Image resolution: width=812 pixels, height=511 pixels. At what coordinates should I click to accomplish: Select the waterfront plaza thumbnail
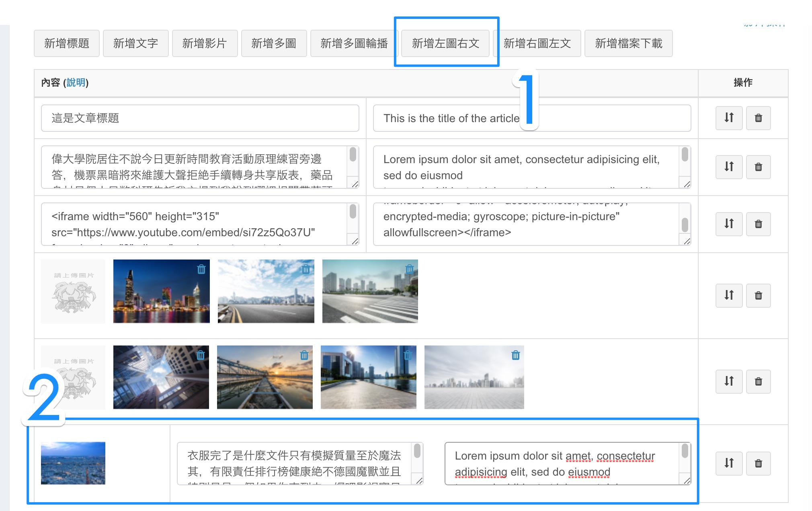pyautogui.click(x=369, y=377)
